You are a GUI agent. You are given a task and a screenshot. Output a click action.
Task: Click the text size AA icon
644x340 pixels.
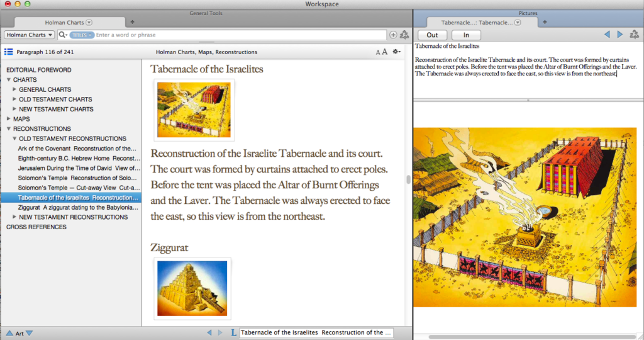click(381, 52)
